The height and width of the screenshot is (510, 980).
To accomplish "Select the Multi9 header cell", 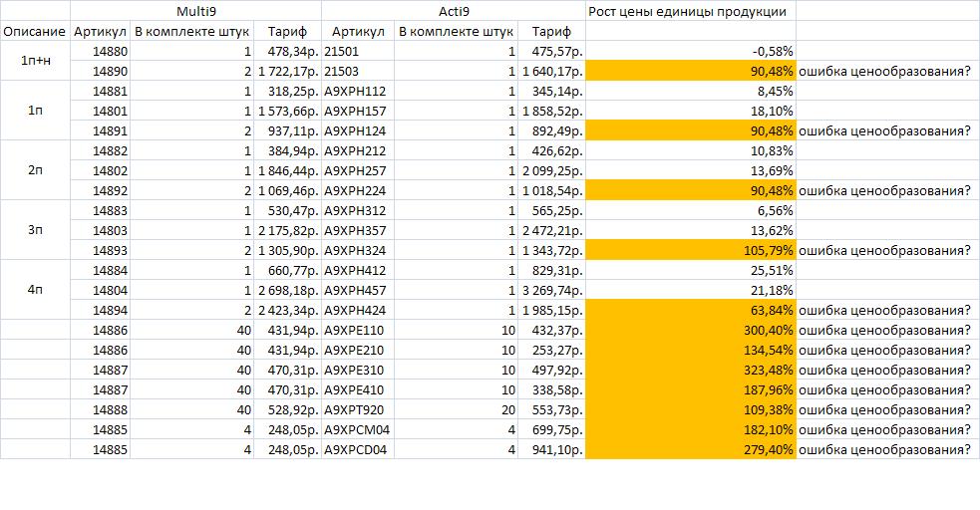I will (195, 11).
